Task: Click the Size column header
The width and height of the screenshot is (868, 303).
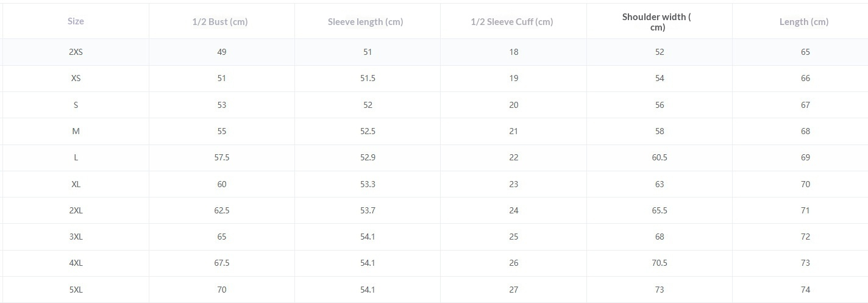Action: [x=76, y=21]
